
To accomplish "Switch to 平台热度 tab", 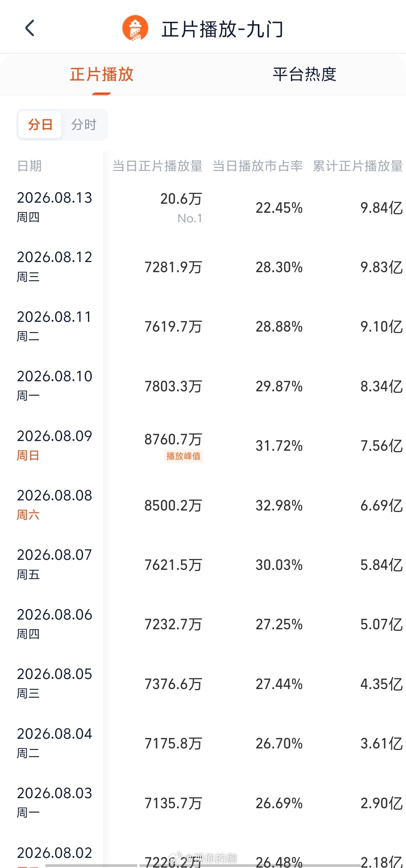I will tap(304, 74).
